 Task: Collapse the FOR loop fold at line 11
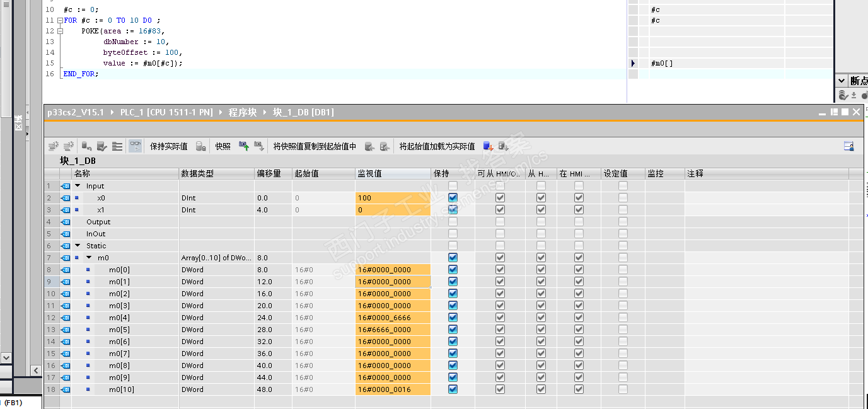tap(60, 20)
